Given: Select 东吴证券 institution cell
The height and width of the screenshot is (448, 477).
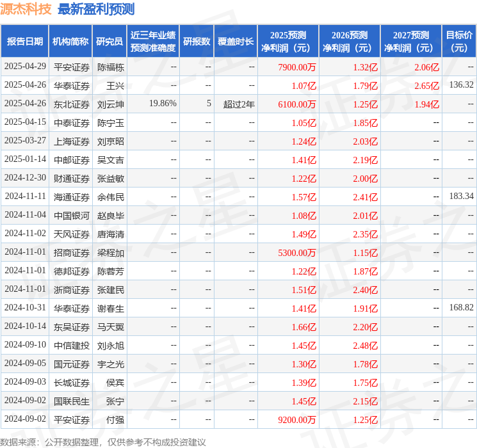Looking at the screenshot, I should coord(70,326).
